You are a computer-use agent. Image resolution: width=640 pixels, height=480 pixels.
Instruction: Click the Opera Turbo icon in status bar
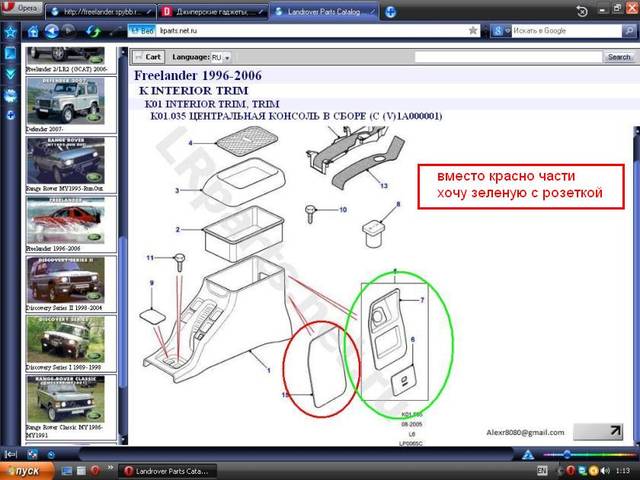coord(51,454)
